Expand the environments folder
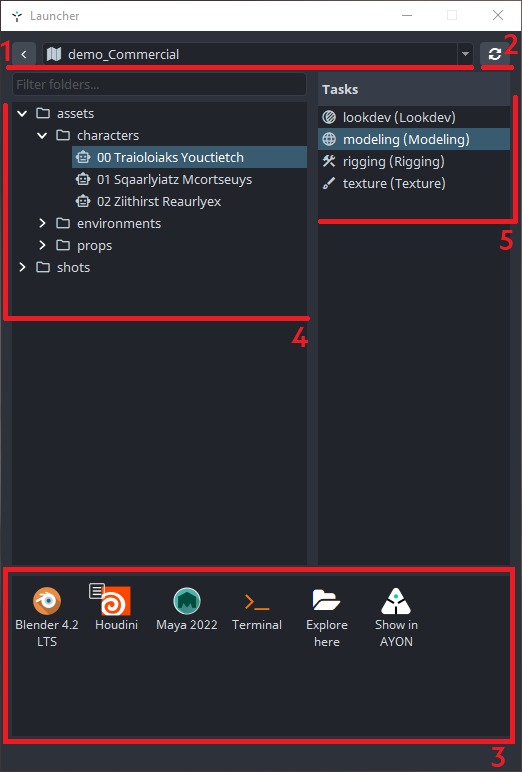Viewport: 522px width, 772px height. pyautogui.click(x=42, y=224)
